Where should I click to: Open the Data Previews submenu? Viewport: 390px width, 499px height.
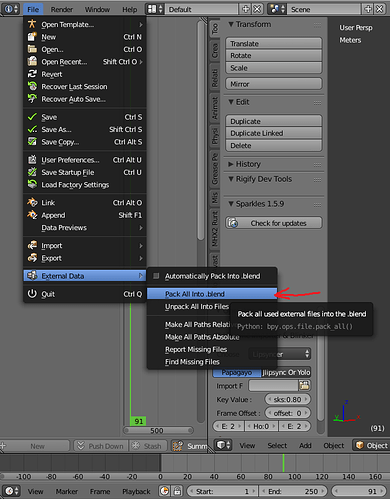tap(85, 228)
